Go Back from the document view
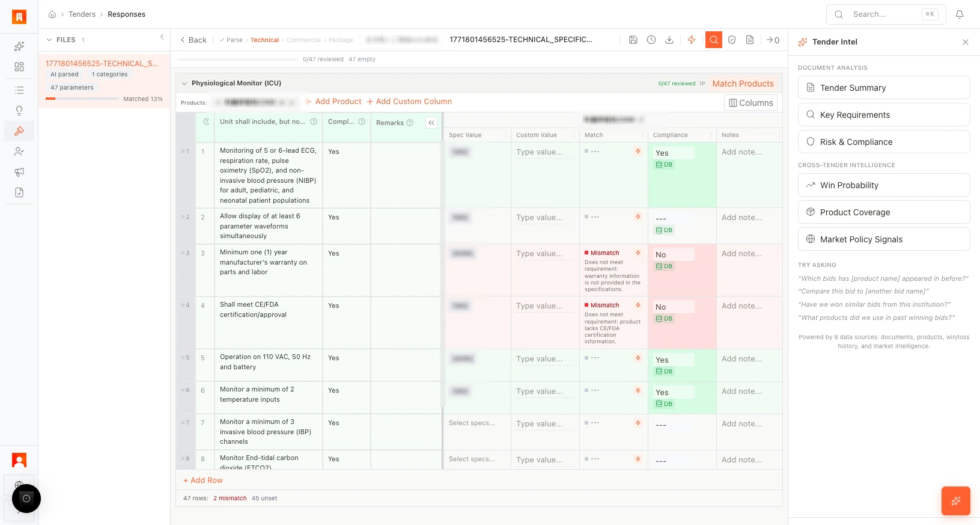 (x=193, y=40)
